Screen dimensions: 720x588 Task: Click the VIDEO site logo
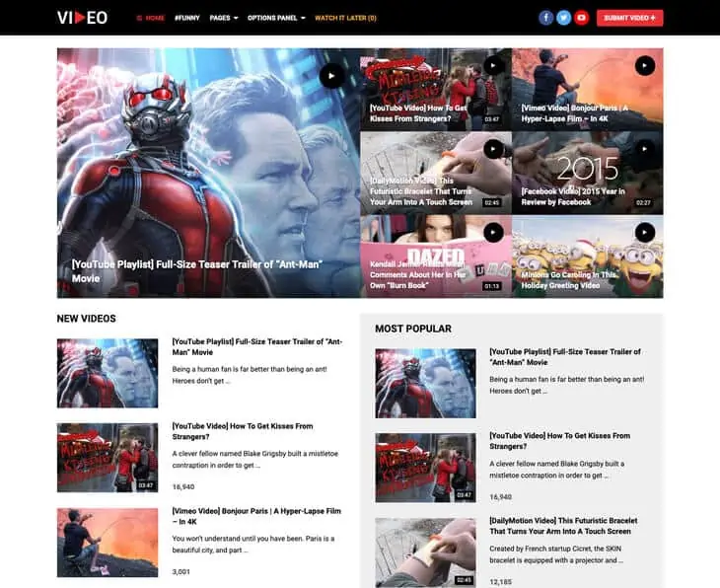(x=82, y=18)
